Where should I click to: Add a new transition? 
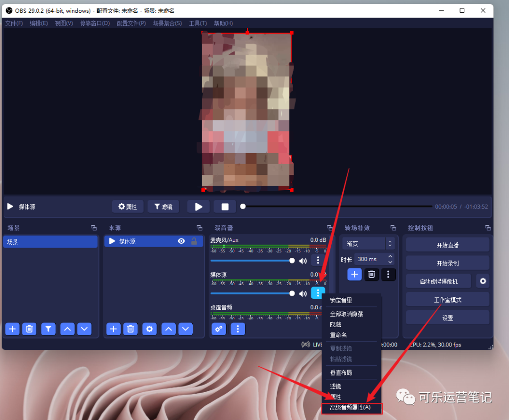354,275
